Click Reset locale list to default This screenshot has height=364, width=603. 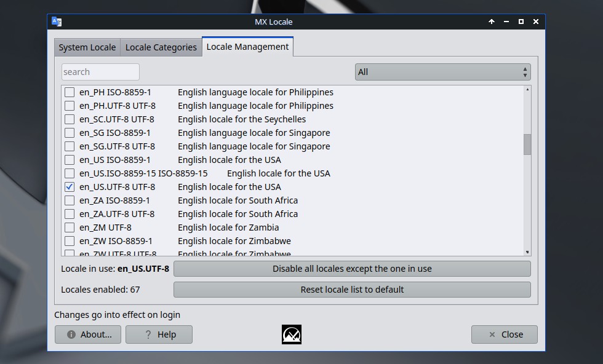[352, 290]
